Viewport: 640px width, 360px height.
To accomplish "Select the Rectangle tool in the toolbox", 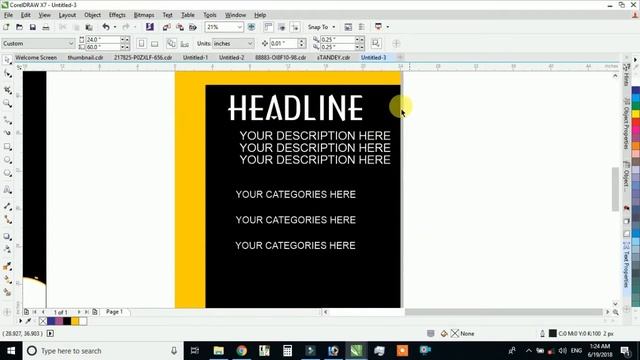I will [7, 147].
